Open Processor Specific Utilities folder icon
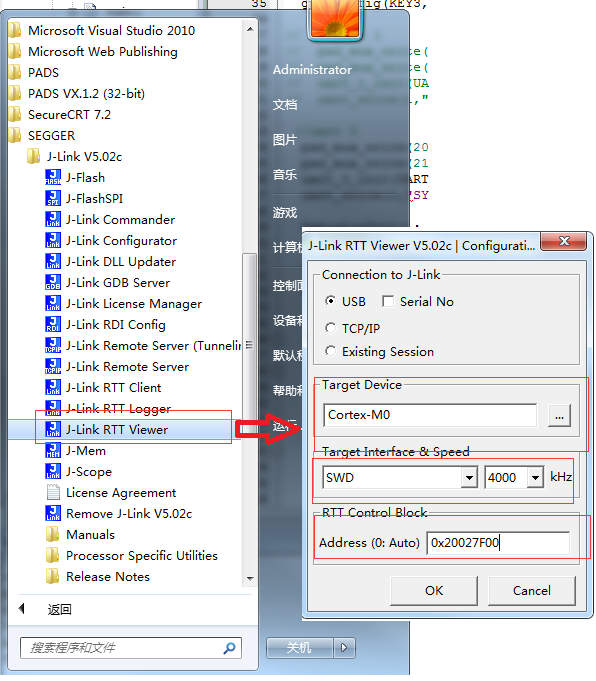The width and height of the screenshot is (596, 681). pyautogui.click(x=53, y=555)
